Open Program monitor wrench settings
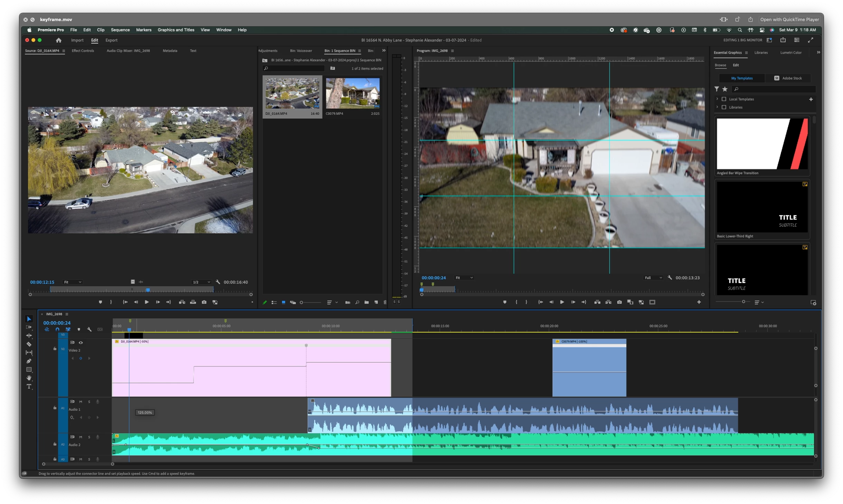The width and height of the screenshot is (843, 504). (x=670, y=278)
